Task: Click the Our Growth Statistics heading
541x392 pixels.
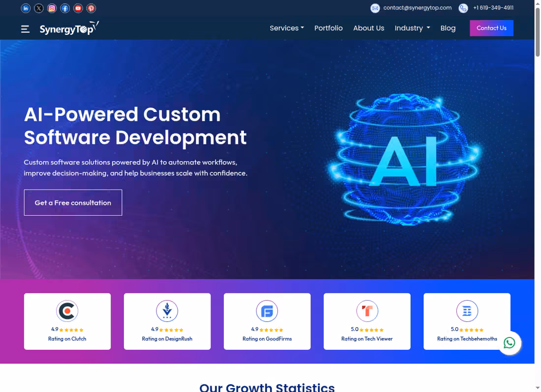Action: tap(267, 387)
